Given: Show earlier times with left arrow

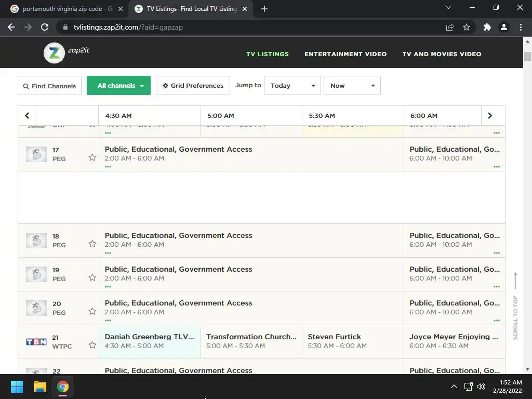Looking at the screenshot, I should tap(27, 116).
